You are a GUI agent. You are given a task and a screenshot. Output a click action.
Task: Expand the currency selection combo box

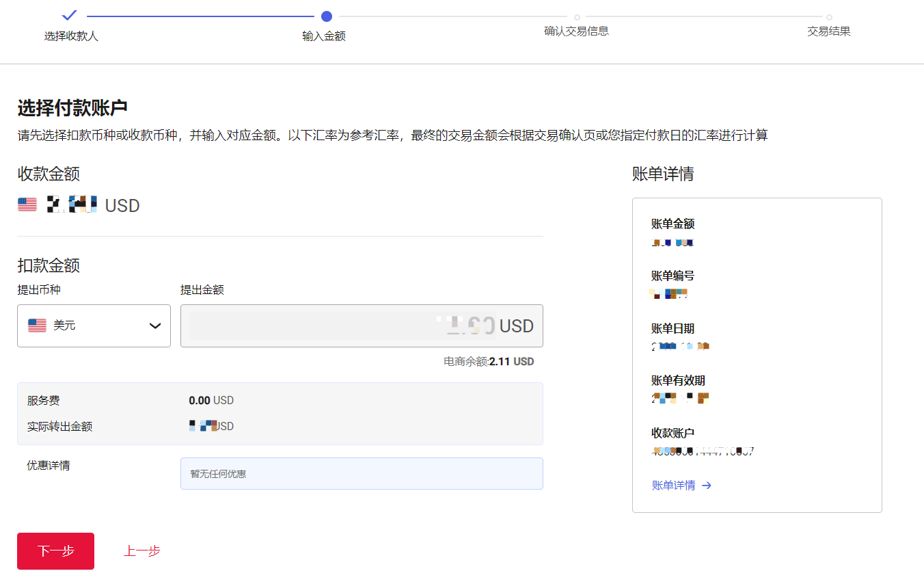coord(94,326)
